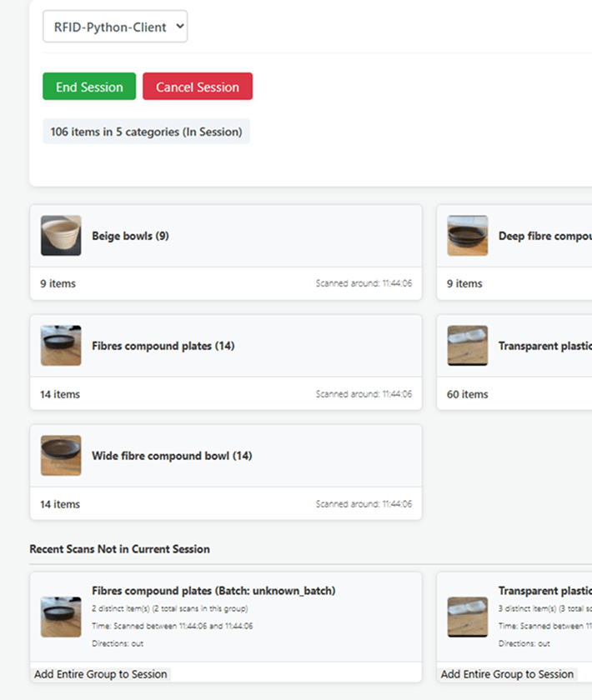Click the Wide fibre compound bowl thumbnail

click(x=61, y=455)
